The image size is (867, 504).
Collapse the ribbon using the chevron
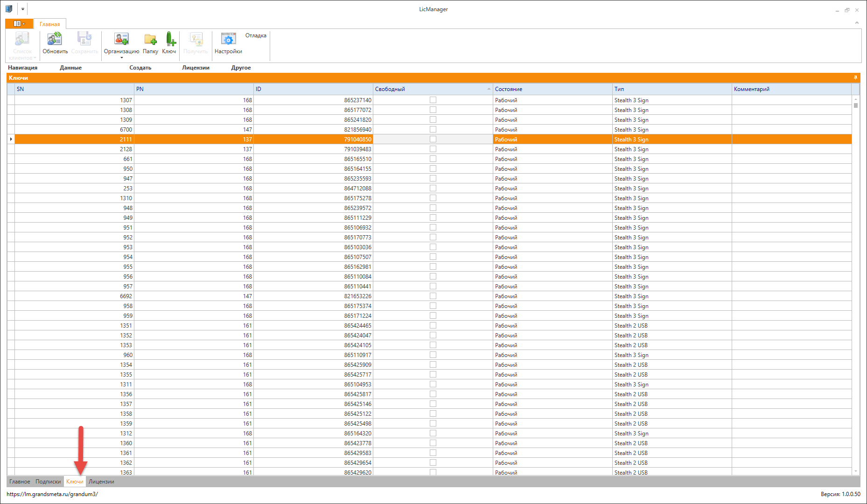(857, 22)
